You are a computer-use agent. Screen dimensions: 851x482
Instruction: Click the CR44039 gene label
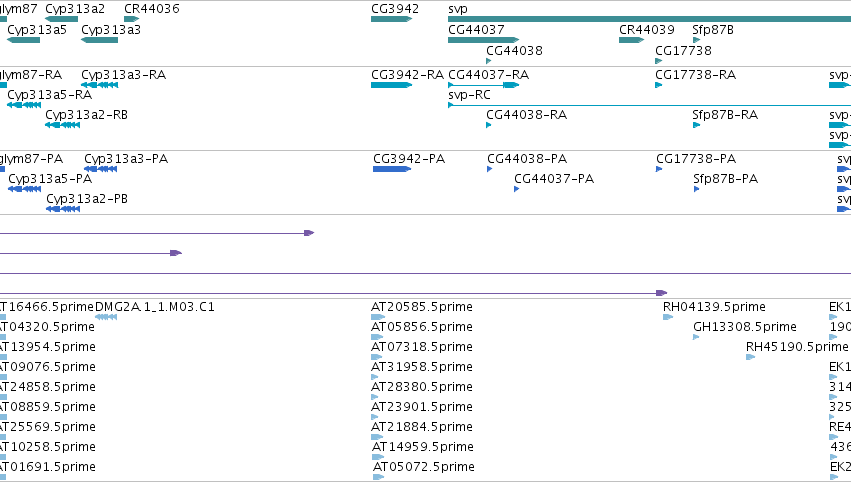point(647,29)
